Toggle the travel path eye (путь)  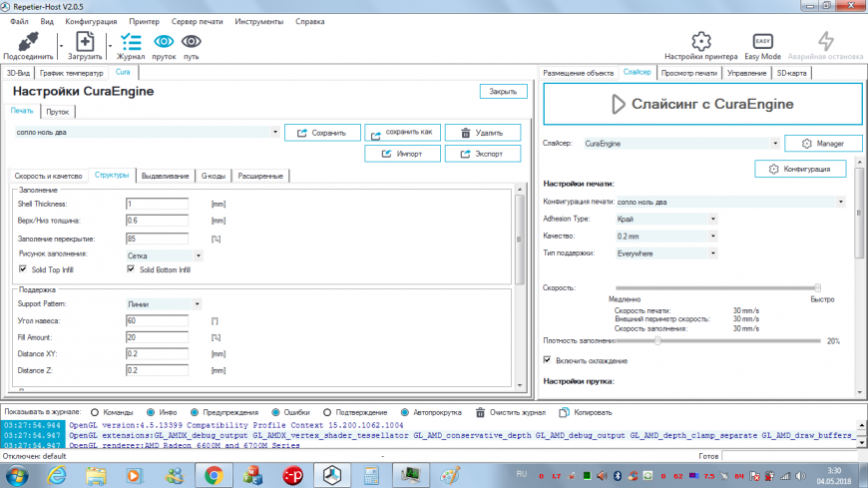191,42
